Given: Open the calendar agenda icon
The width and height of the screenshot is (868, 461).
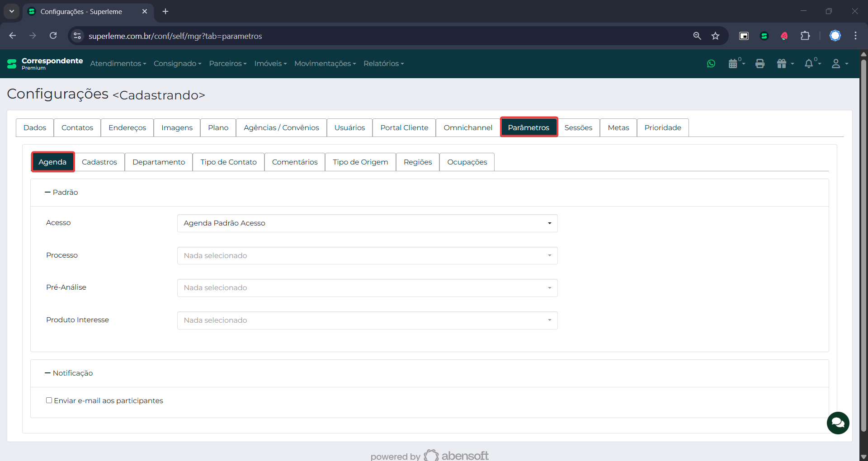Looking at the screenshot, I should click(733, 64).
